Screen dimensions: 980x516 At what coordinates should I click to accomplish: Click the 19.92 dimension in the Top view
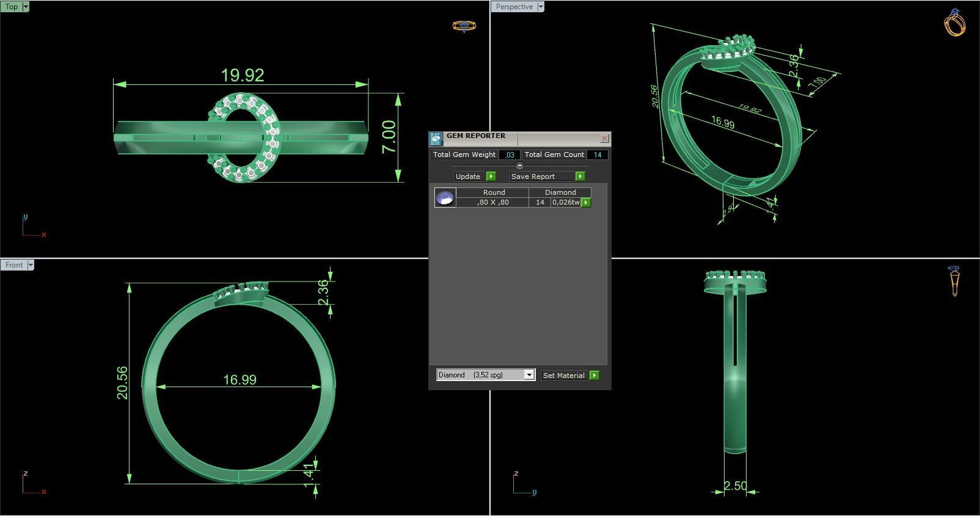pyautogui.click(x=243, y=75)
